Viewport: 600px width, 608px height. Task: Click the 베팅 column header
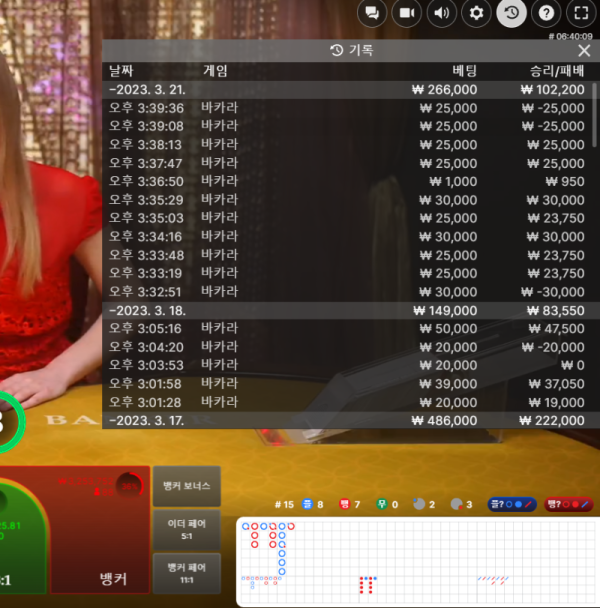click(x=464, y=71)
